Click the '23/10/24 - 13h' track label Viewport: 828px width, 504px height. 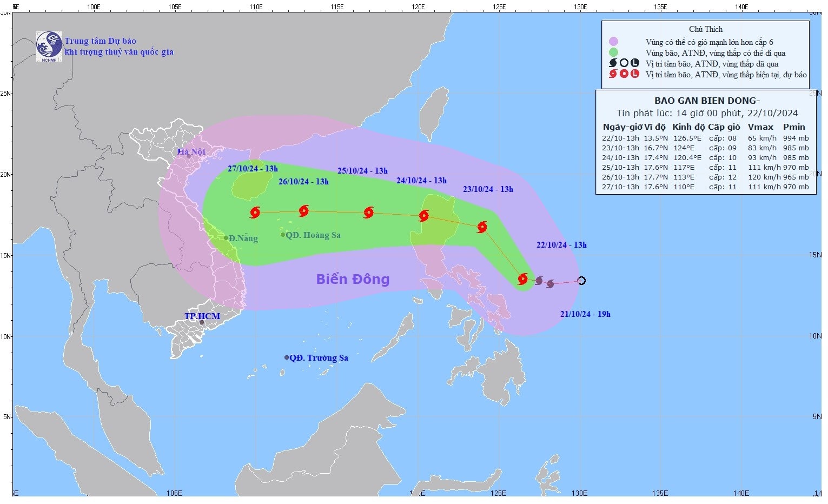[x=488, y=189]
